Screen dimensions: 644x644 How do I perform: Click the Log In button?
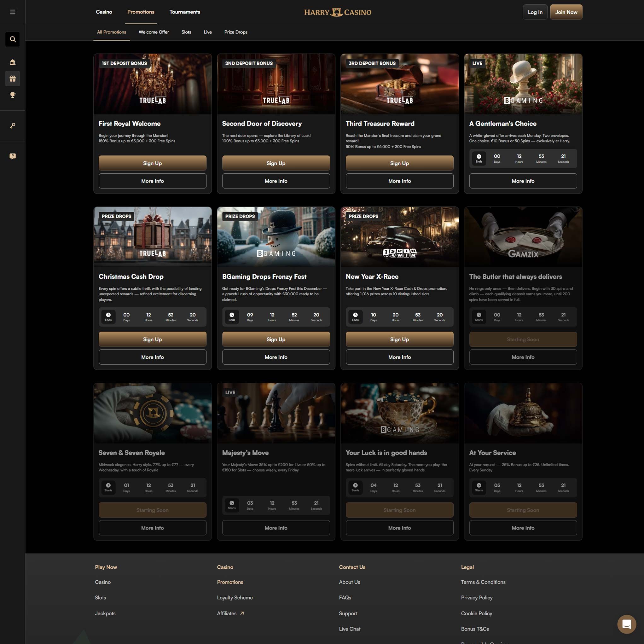[x=535, y=12]
